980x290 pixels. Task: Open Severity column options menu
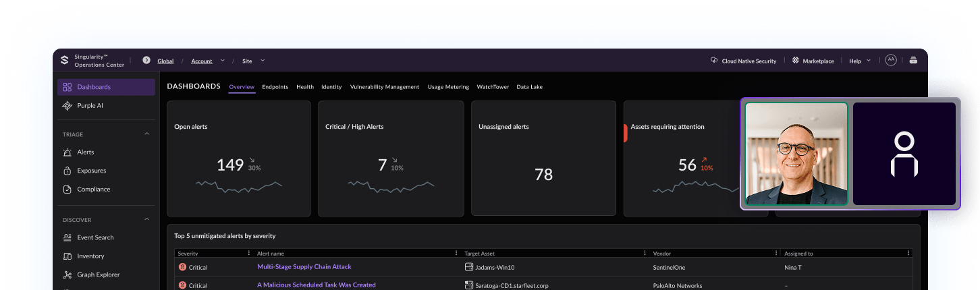[x=249, y=254]
